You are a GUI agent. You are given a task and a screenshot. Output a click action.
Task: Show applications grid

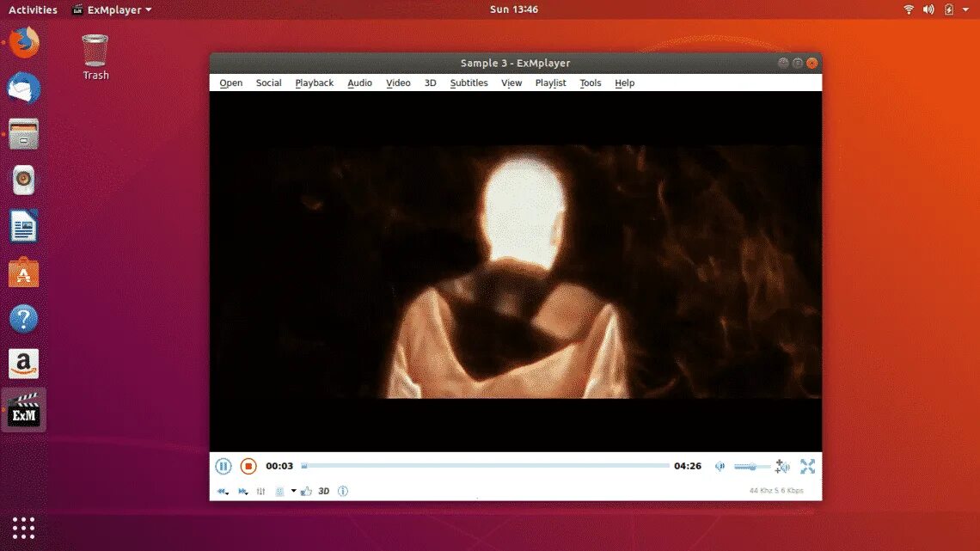(x=24, y=529)
